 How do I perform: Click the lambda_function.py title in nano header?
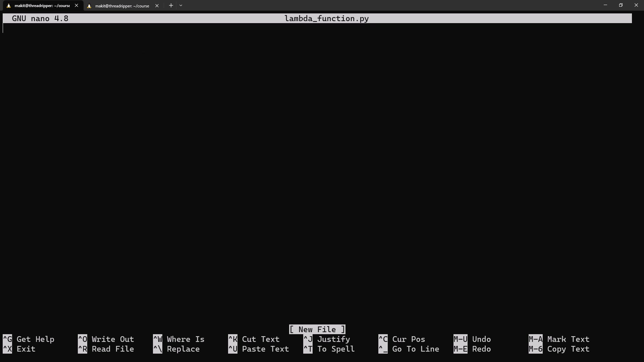326,18
